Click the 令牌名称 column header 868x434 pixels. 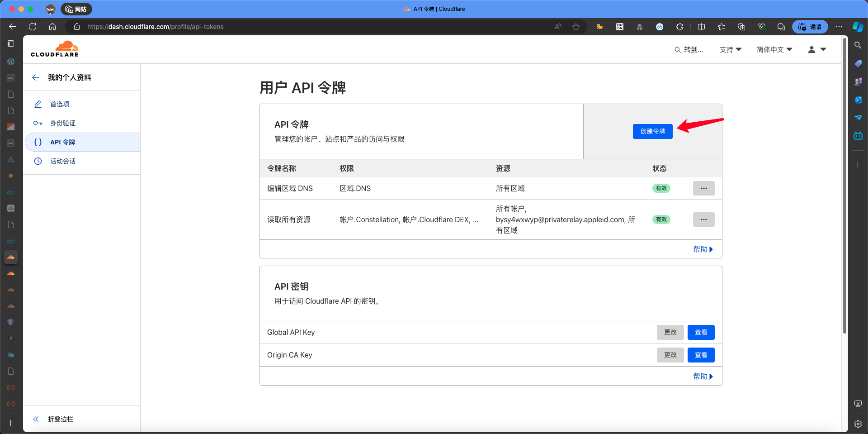coord(282,168)
